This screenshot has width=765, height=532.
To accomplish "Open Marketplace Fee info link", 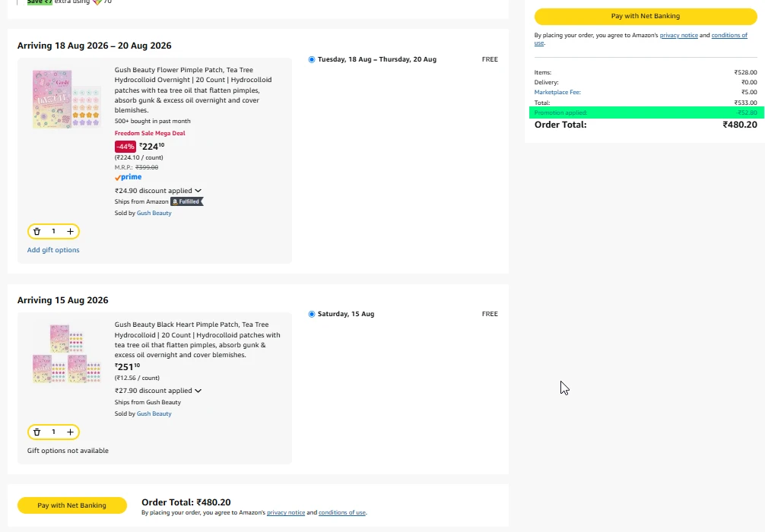I will pyautogui.click(x=557, y=92).
